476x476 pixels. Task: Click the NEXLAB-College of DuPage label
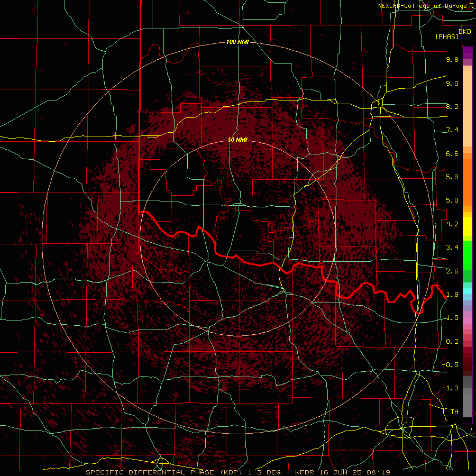(x=424, y=6)
